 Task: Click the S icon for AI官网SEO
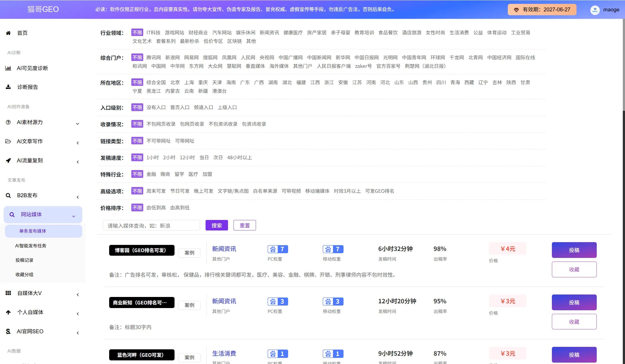coord(8,331)
